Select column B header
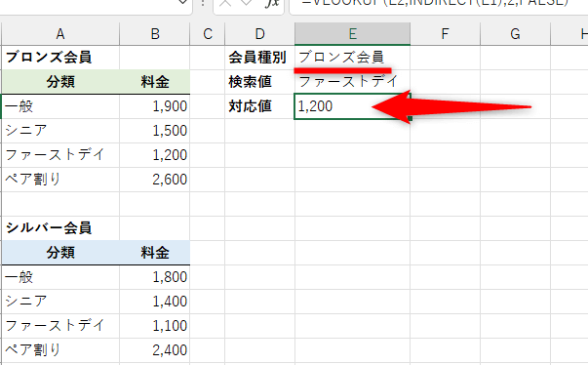Image resolution: width=588 pixels, height=365 pixels. (x=155, y=34)
